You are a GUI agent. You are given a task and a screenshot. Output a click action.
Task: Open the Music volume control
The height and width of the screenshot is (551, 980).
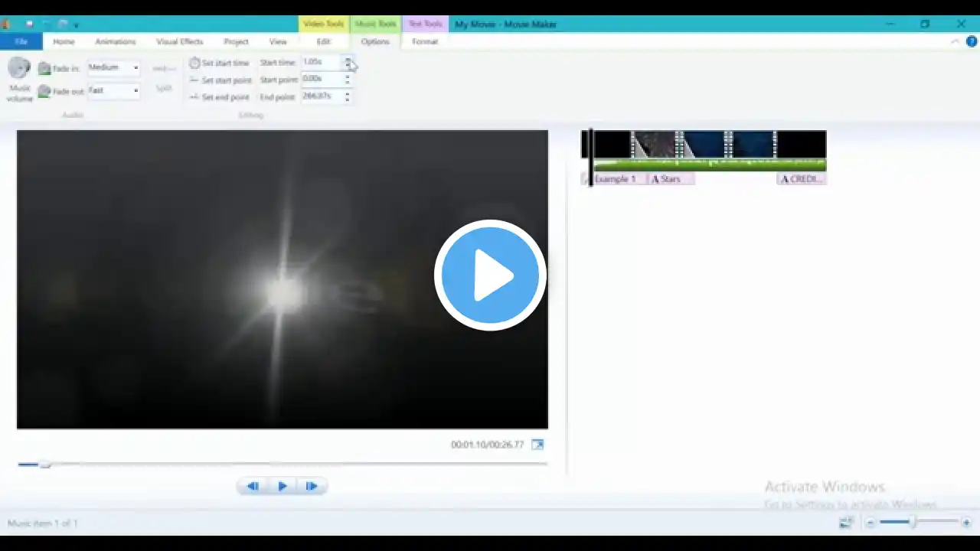(x=19, y=80)
